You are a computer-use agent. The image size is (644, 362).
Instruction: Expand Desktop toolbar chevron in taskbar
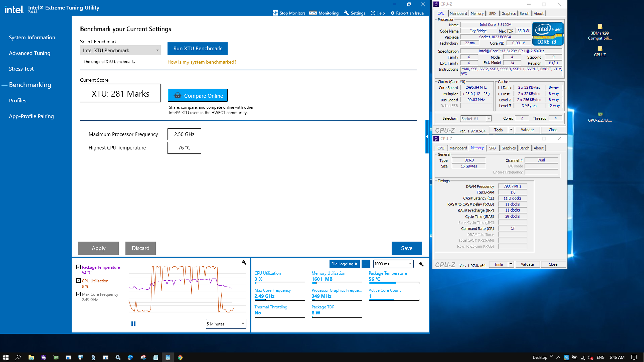[551, 356]
